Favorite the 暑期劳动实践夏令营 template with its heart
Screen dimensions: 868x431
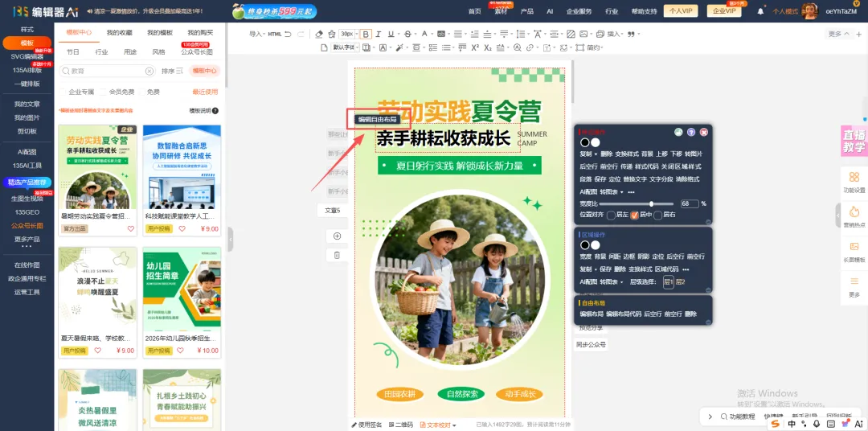tap(131, 229)
